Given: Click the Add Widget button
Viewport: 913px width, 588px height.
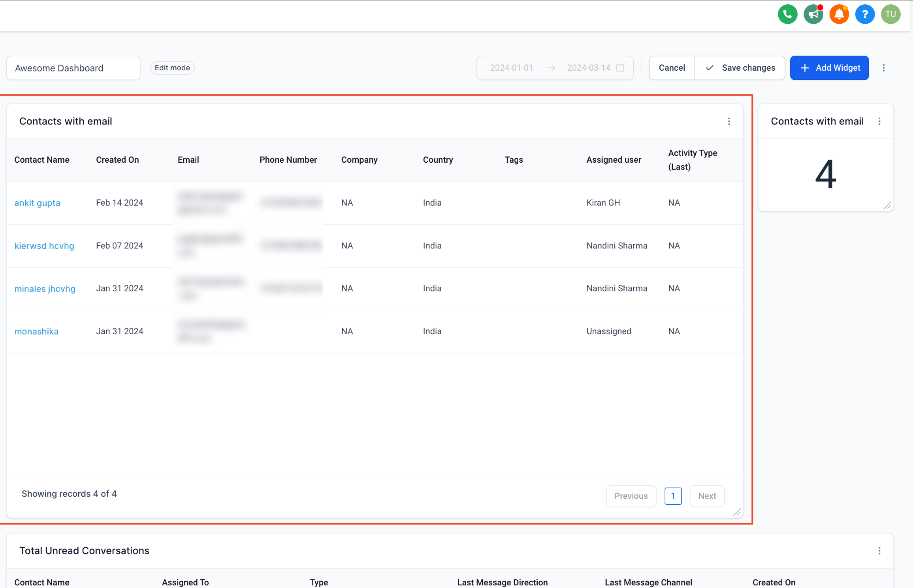Looking at the screenshot, I should [829, 68].
